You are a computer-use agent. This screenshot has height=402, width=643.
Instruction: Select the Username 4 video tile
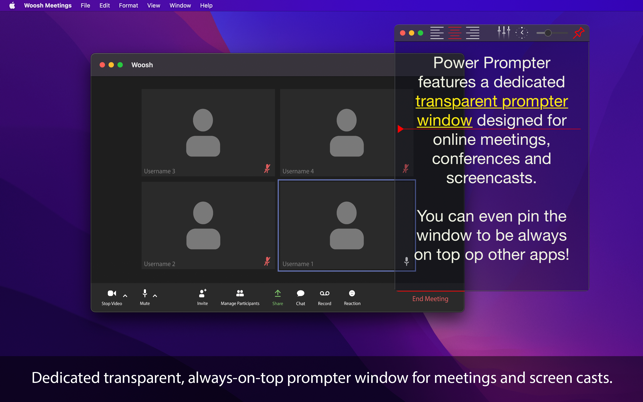[x=347, y=132]
